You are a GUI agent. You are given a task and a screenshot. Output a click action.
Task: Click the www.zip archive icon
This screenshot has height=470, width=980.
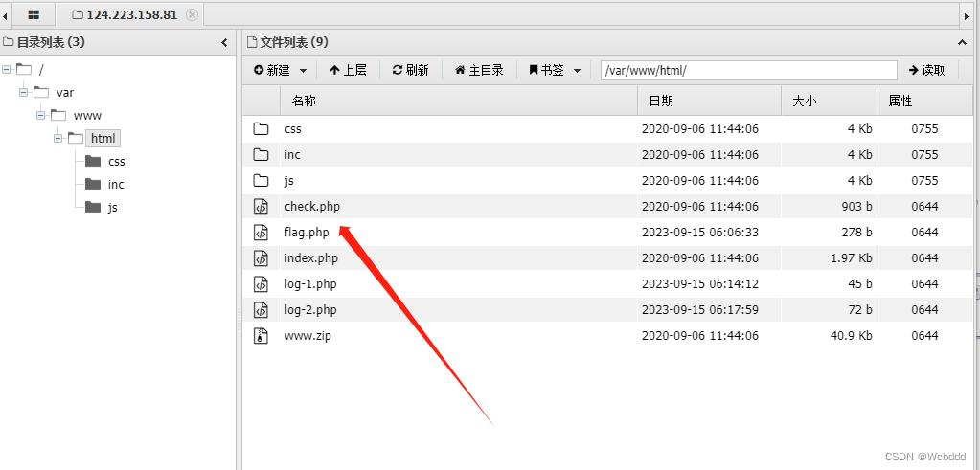click(x=261, y=336)
